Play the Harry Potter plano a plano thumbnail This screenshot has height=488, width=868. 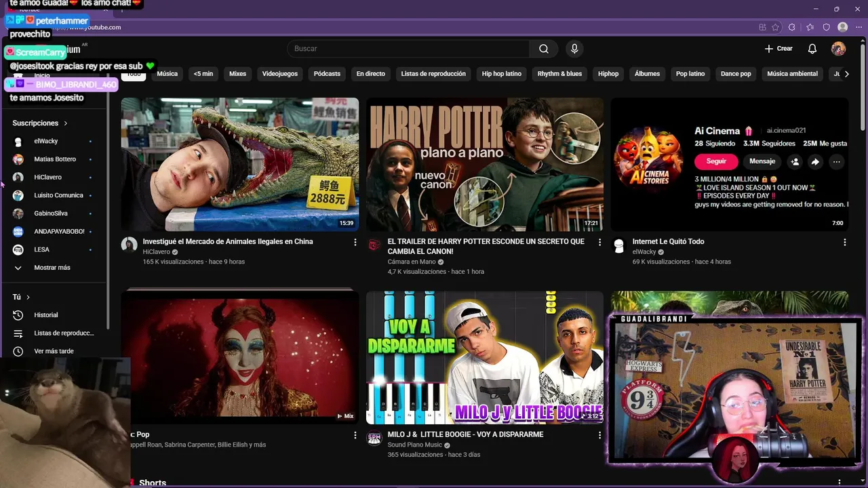pos(485,164)
